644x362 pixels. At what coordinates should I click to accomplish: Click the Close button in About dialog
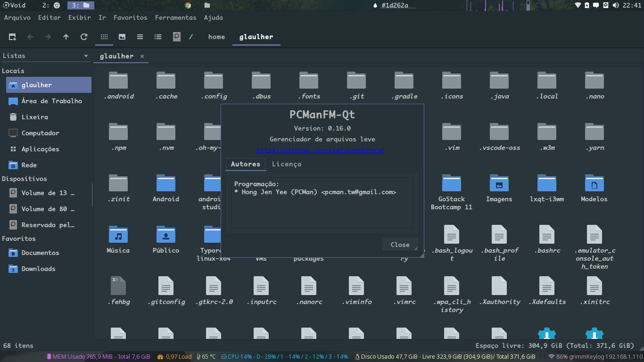[x=400, y=245]
